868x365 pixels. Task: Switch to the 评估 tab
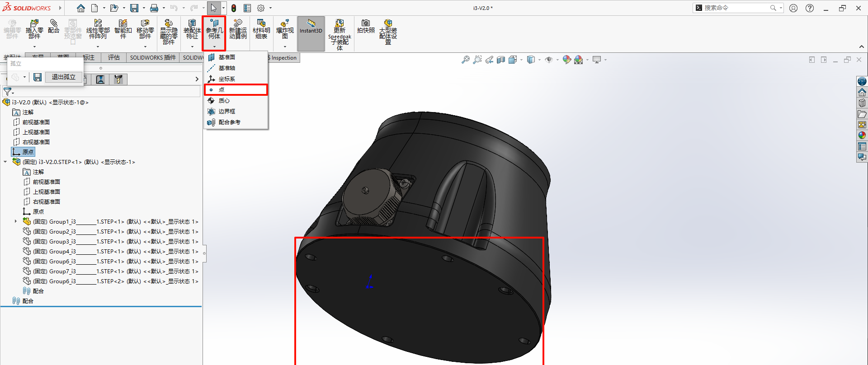[114, 58]
